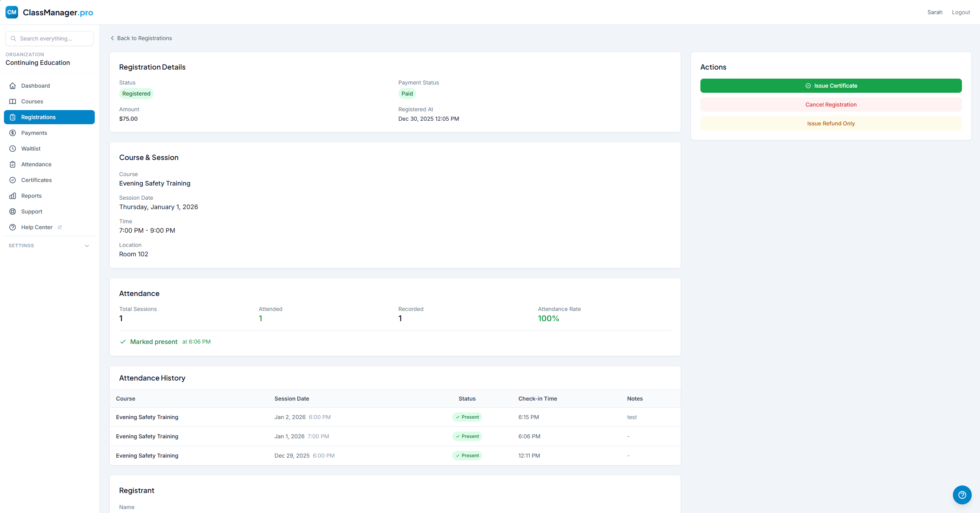Expand the Settings section chevron

point(87,246)
